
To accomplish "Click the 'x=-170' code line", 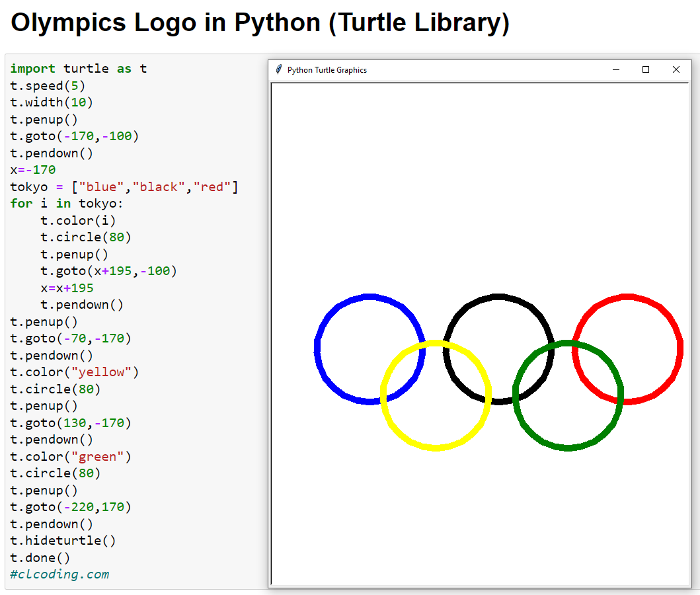I will click(33, 170).
